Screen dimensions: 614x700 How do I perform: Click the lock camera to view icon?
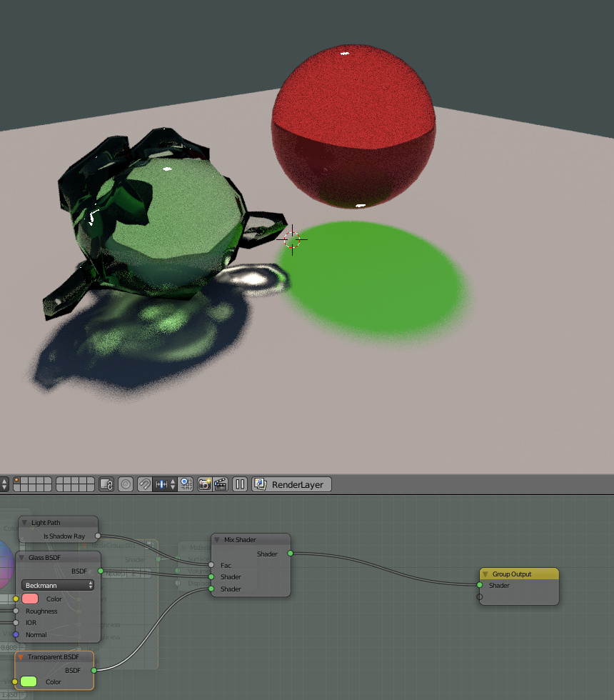pos(106,484)
